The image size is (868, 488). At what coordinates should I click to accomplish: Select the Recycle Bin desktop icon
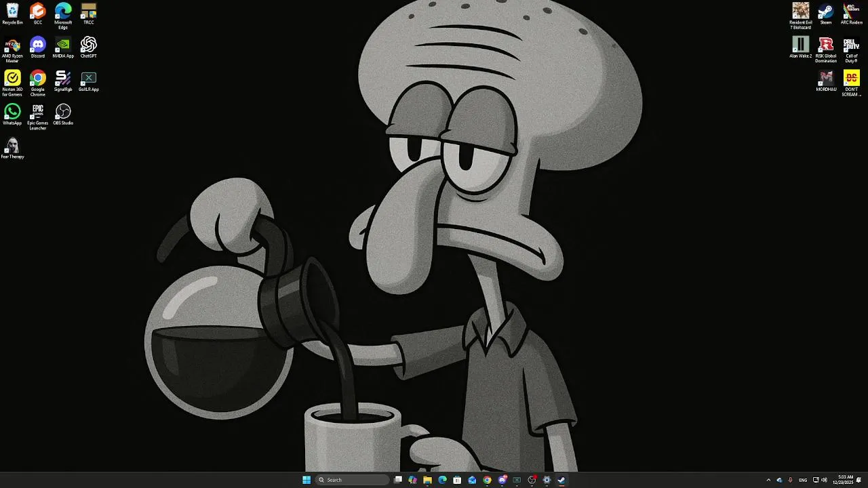(x=12, y=14)
